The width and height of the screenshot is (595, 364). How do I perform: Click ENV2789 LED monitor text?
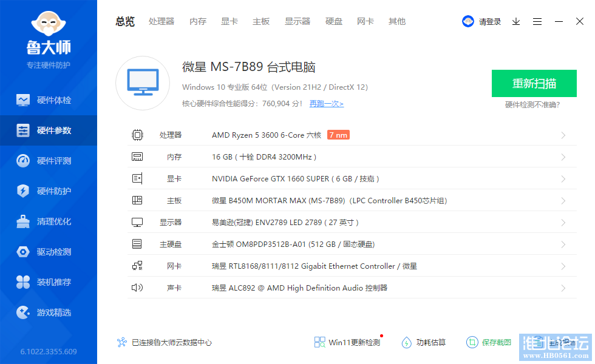pos(285,222)
